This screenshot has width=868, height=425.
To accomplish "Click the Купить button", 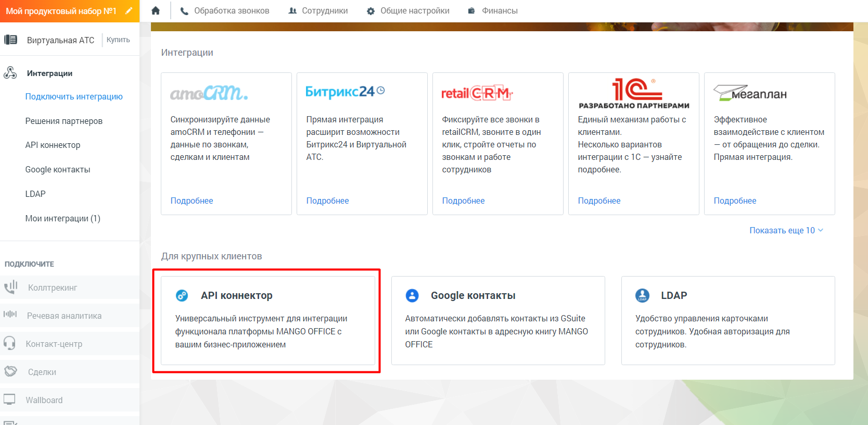I will click(x=118, y=40).
